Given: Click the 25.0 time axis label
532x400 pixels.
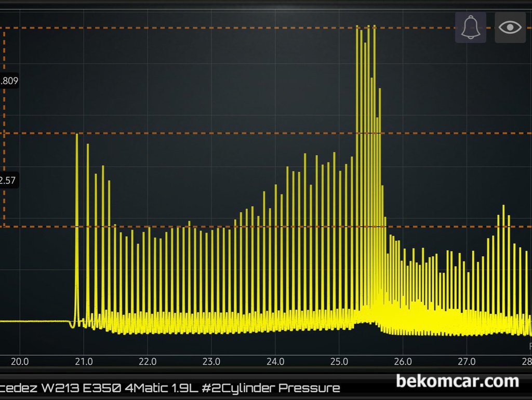Looking at the screenshot, I should [x=339, y=362].
